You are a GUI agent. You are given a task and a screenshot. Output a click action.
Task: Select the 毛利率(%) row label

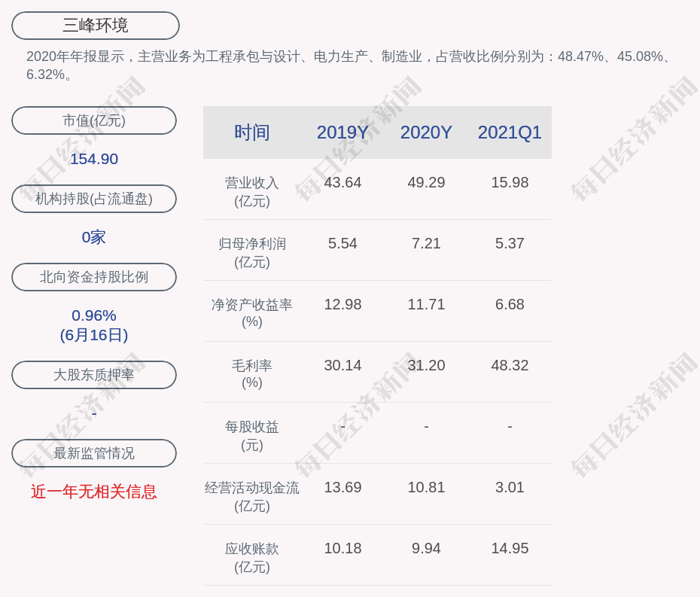tap(251, 374)
